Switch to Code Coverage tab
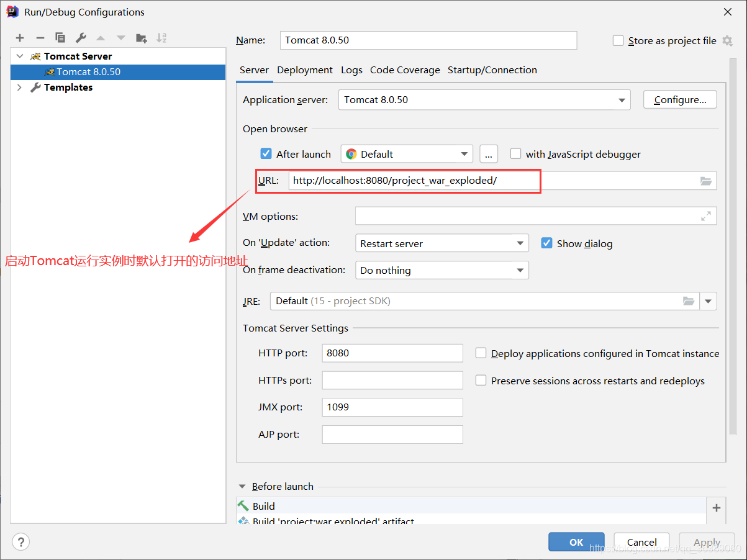The image size is (747, 560). coord(405,70)
